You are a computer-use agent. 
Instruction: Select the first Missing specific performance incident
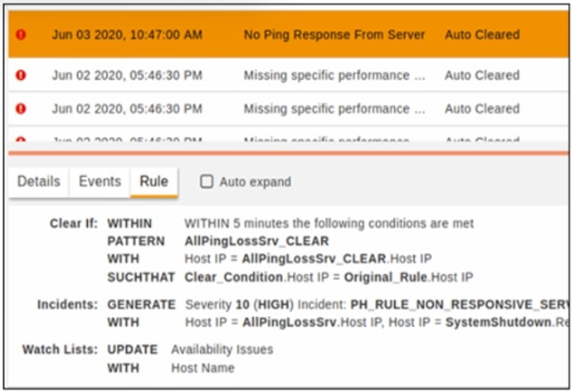[x=334, y=75]
